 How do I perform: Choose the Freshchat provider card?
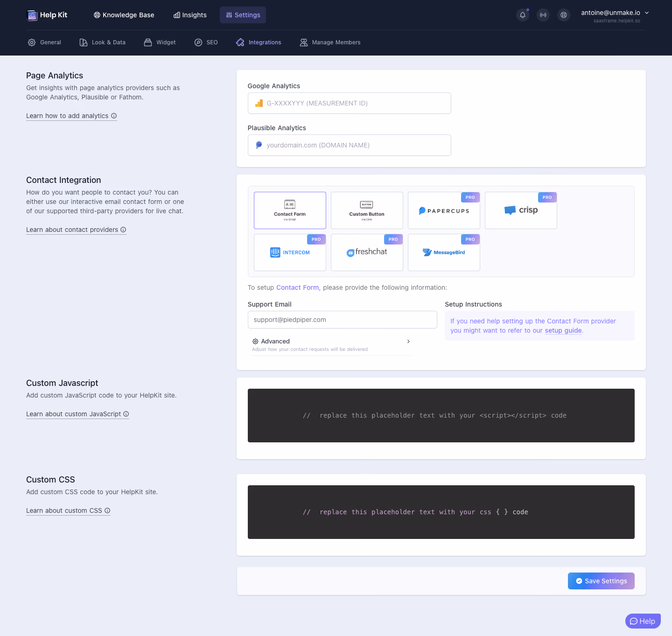point(367,252)
